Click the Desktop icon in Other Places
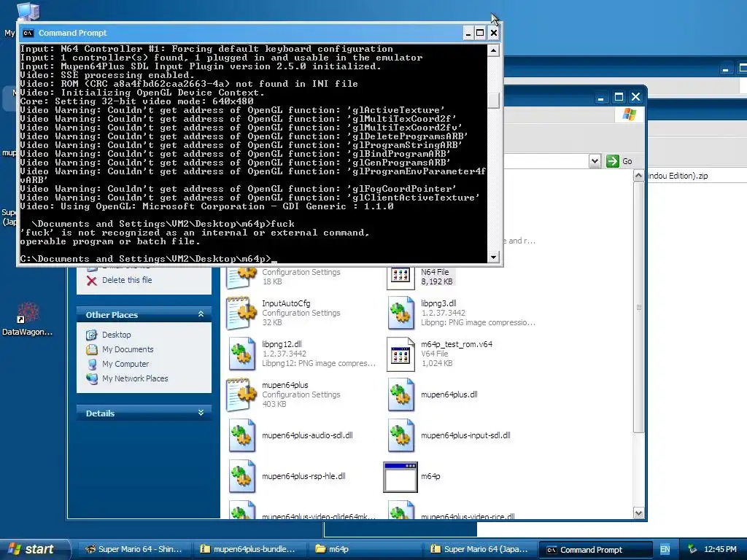Image resolution: width=747 pixels, height=560 pixels. click(91, 335)
